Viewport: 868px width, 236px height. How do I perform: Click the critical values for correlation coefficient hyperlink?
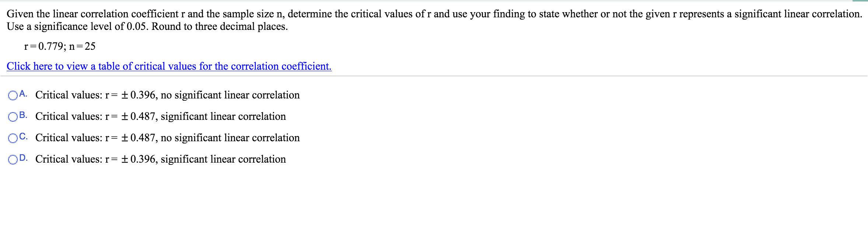coord(169,66)
